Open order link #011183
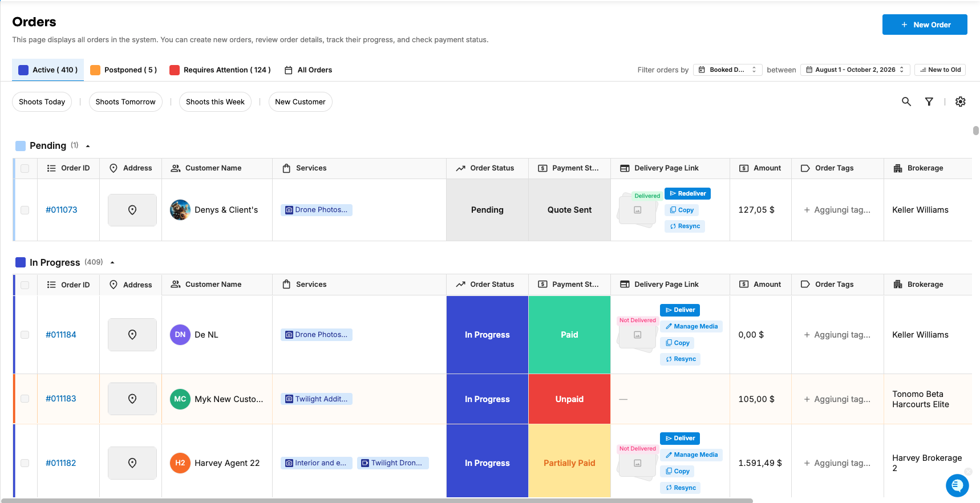This screenshot has height=503, width=980. [61, 399]
